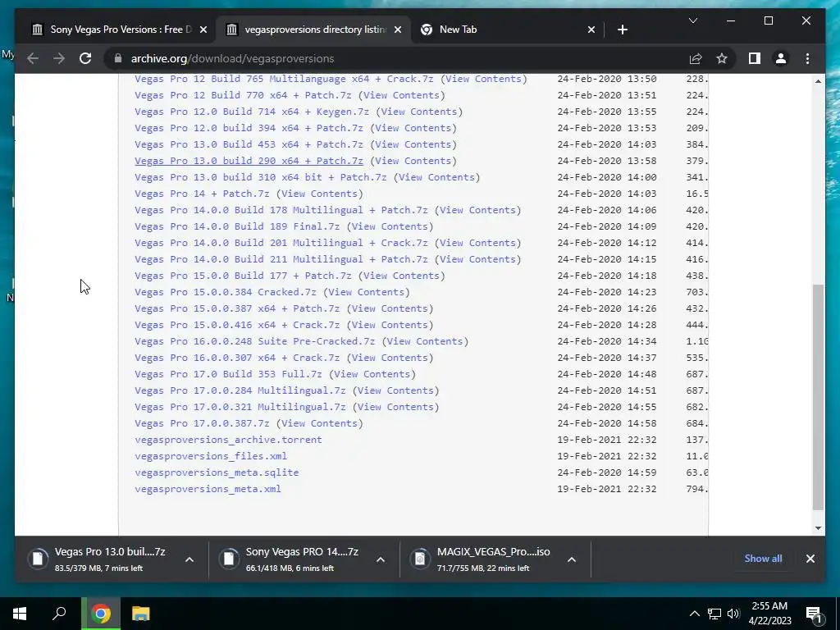The image size is (840, 630).
Task: Open Vegas Pro 17.0.0.387.7z link
Action: pos(202,423)
